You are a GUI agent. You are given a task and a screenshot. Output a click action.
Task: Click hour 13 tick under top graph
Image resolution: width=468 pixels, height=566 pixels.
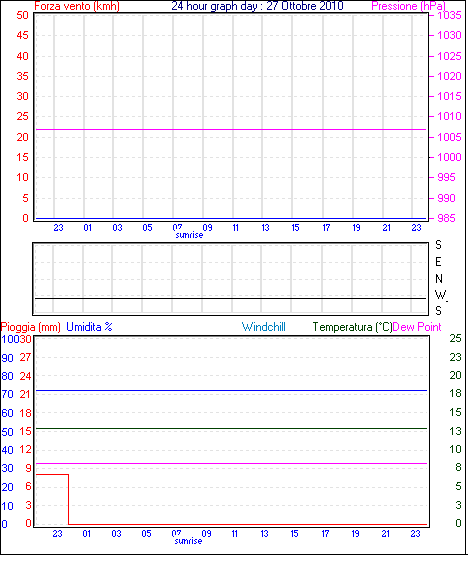point(265,228)
